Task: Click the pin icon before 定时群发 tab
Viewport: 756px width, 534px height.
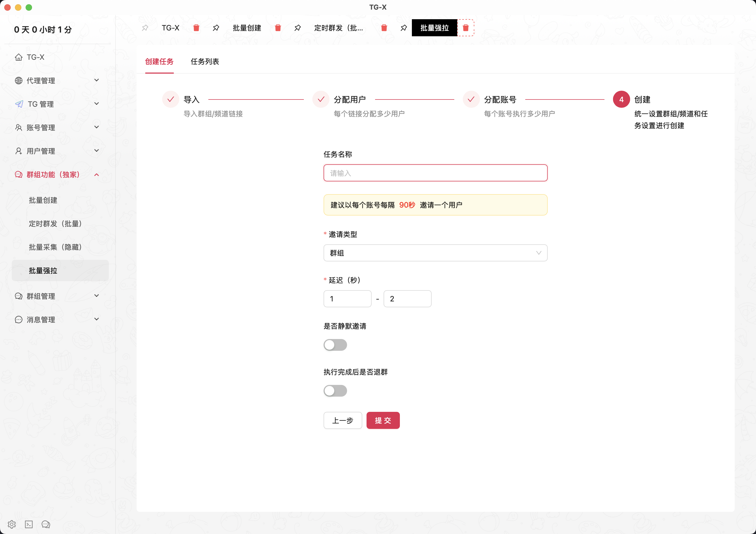Action: 298,28
